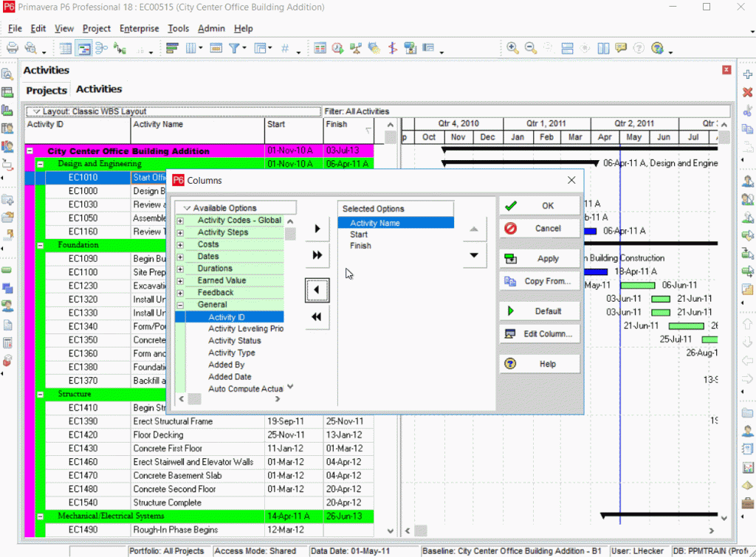Move selected column down with down arrow
Screen dimensions: 756x557
click(x=474, y=255)
